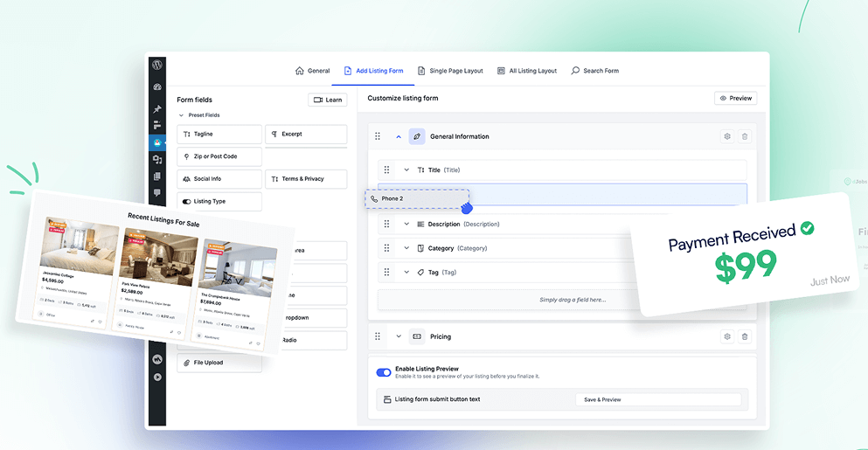Click the drag handle beside the Description field
The width and height of the screenshot is (868, 450).
tap(387, 225)
